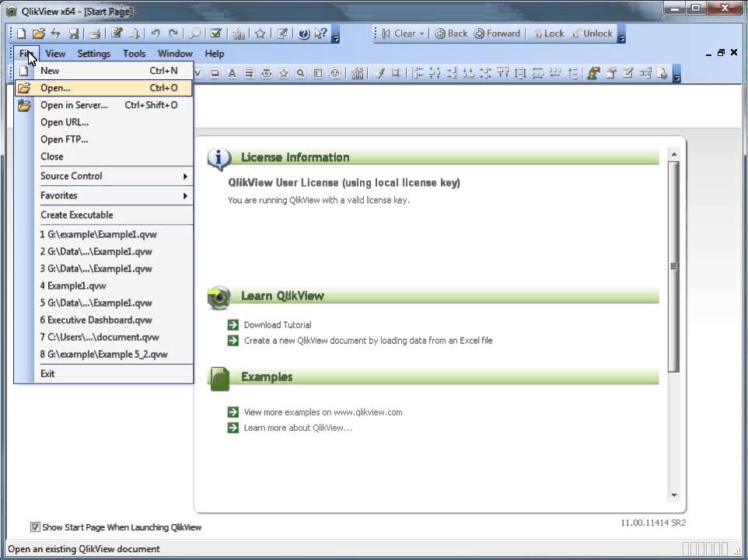The image size is (748, 560).
Task: Open the Help topics question icon
Action: tap(304, 33)
